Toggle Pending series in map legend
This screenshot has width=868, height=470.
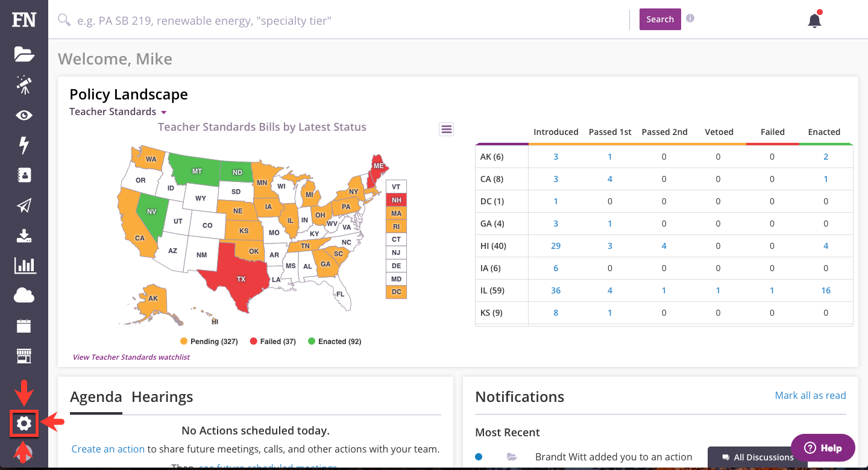[209, 342]
